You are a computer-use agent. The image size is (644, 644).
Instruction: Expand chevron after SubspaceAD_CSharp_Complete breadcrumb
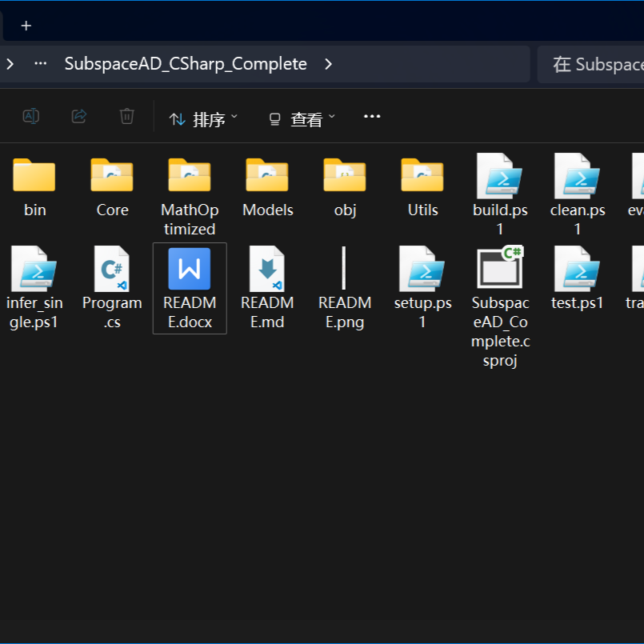tap(328, 64)
